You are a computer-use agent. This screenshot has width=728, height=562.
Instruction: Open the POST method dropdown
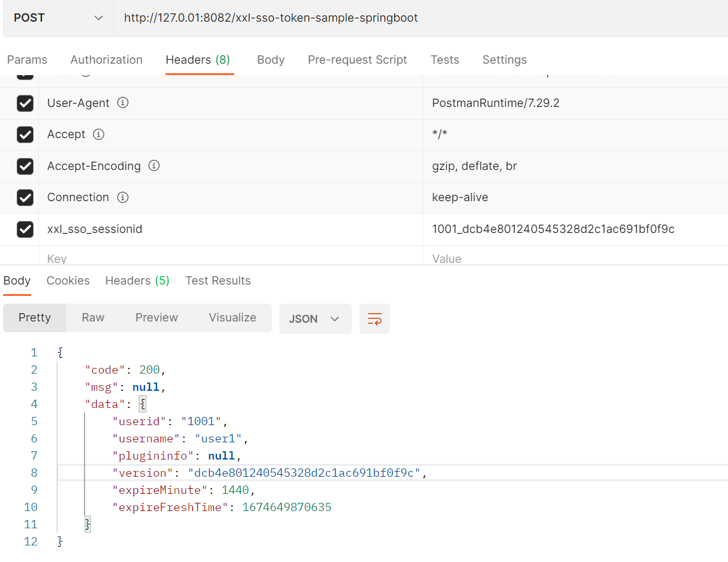pyautogui.click(x=57, y=18)
